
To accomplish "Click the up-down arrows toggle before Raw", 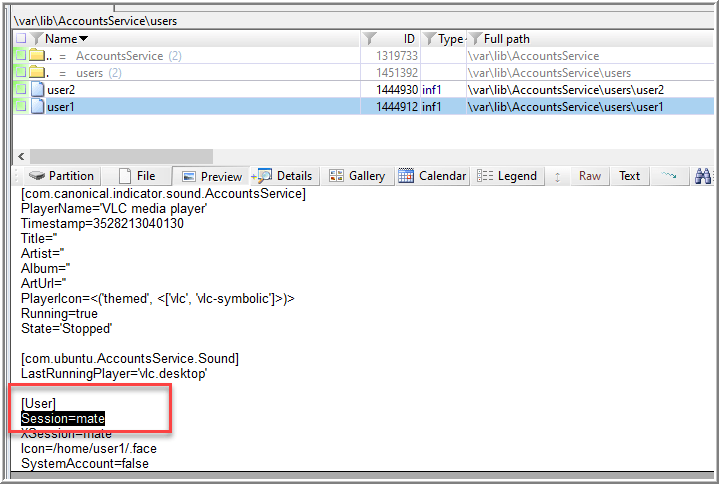I will tap(557, 176).
